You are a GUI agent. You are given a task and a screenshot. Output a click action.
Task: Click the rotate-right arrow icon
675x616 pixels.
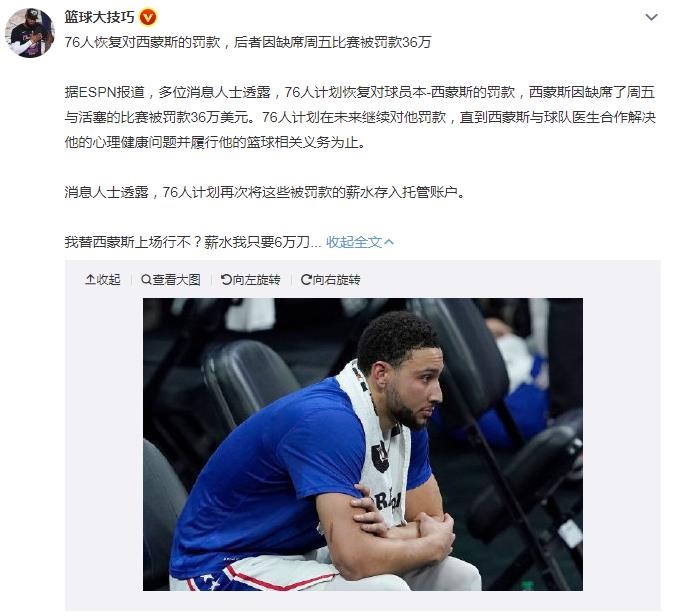pos(306,279)
